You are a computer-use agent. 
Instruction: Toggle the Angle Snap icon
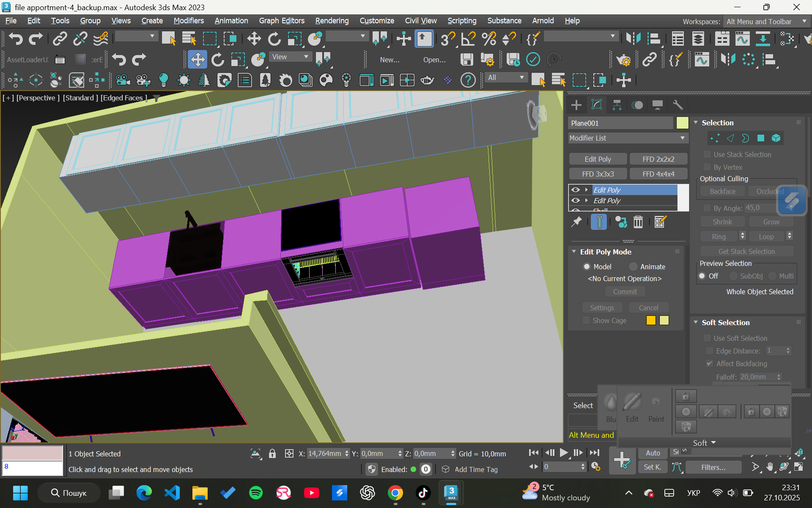tap(469, 39)
